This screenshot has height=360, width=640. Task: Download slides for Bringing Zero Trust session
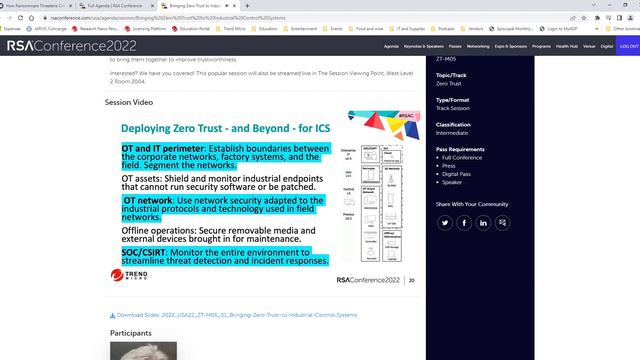[237, 315]
